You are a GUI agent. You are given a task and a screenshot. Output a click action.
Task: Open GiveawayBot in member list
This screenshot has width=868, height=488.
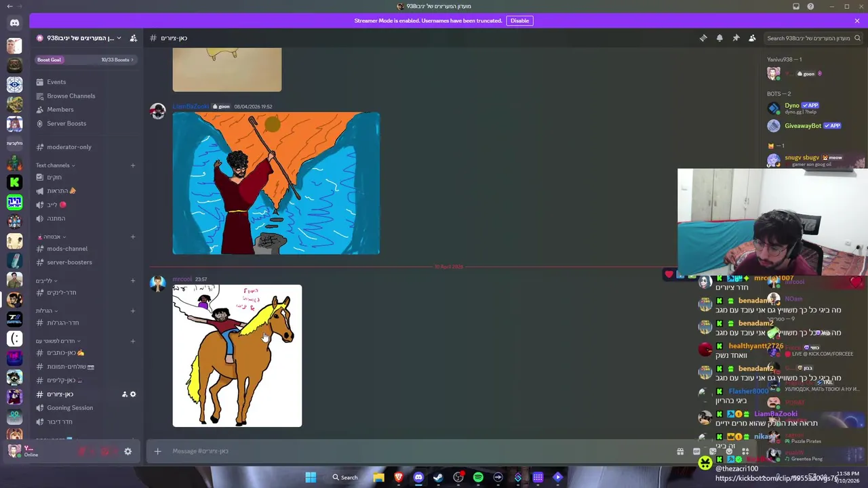pyautogui.click(x=814, y=125)
